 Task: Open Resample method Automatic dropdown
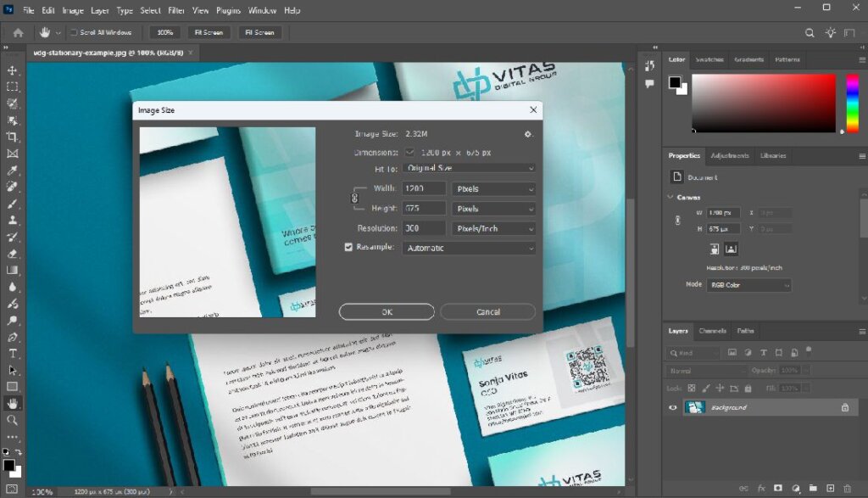click(x=469, y=249)
